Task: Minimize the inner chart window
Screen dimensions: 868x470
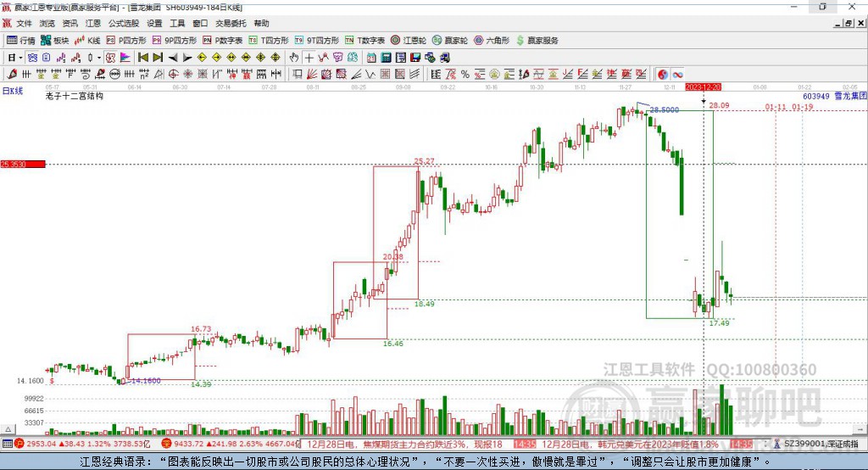Action: tap(838, 23)
